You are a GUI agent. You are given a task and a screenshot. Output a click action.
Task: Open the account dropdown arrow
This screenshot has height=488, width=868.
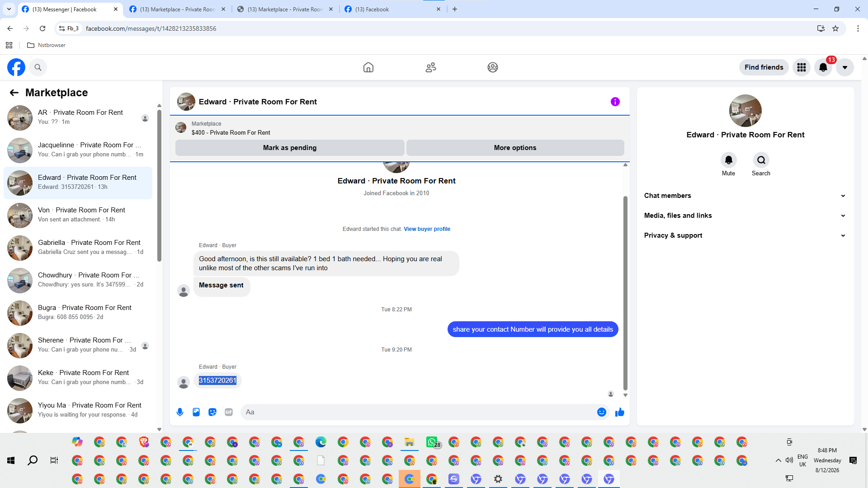(845, 67)
